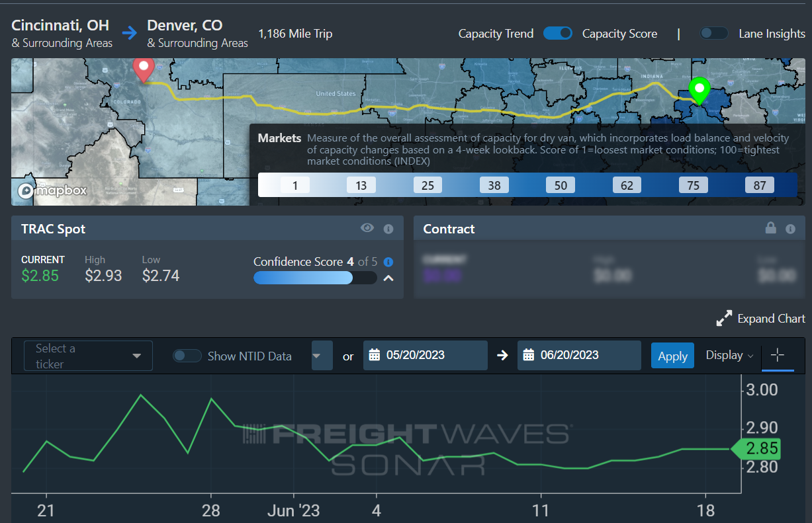Enable the Lane Insights toggle
This screenshot has height=523, width=812.
pos(714,33)
